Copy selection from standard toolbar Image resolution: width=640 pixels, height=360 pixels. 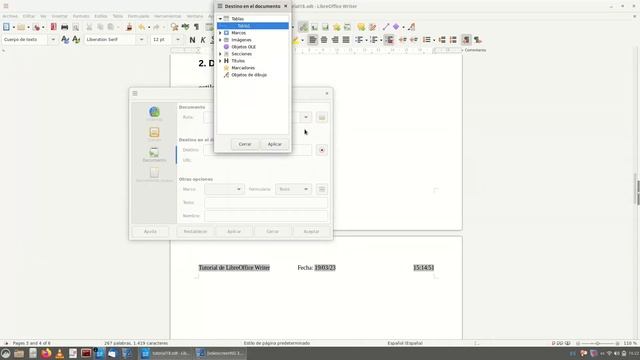(100, 27)
